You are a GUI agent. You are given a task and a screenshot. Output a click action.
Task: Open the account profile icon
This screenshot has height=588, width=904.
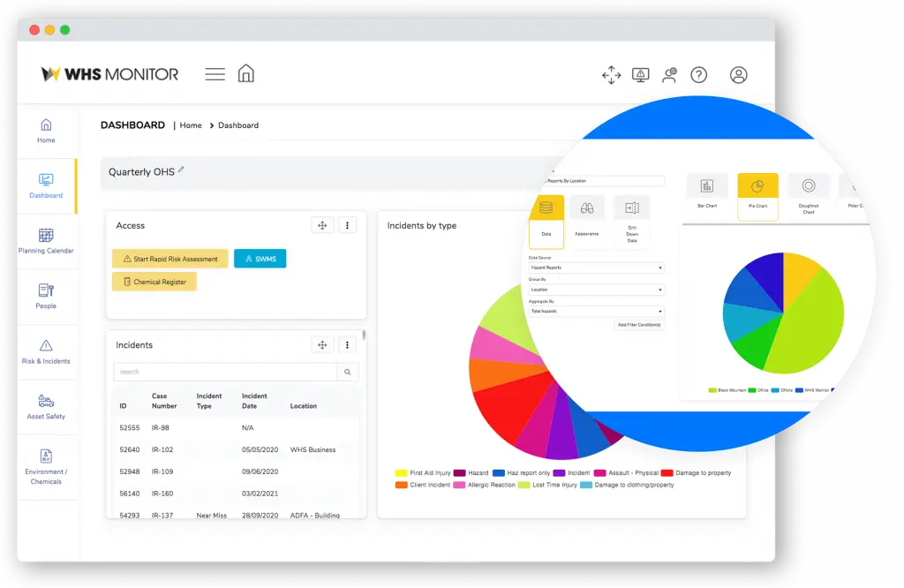point(739,74)
